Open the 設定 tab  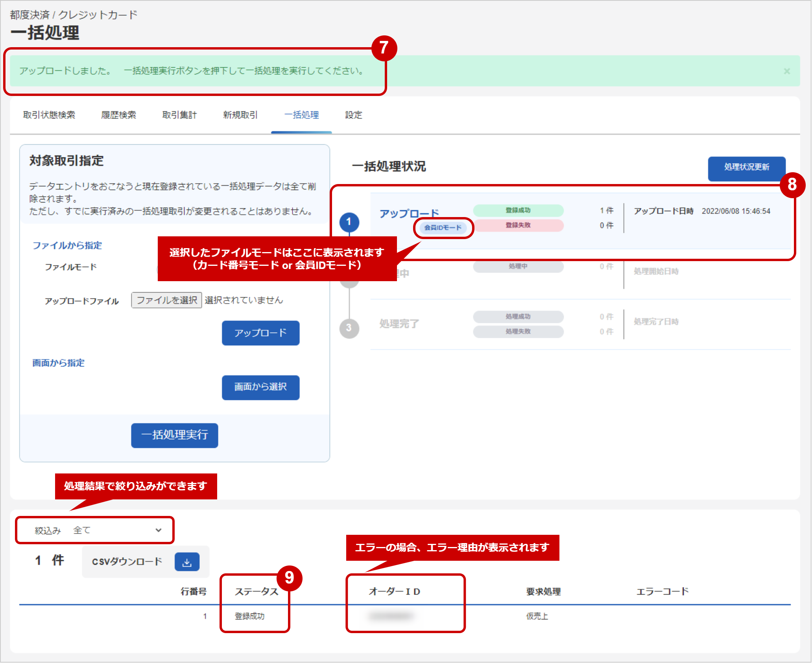tap(354, 115)
